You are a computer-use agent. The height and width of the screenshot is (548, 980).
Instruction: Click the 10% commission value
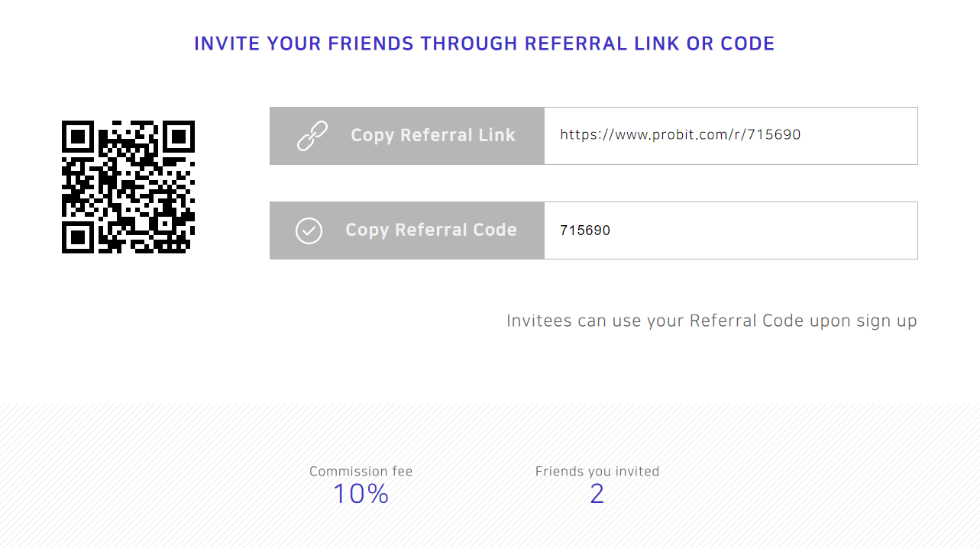(361, 494)
